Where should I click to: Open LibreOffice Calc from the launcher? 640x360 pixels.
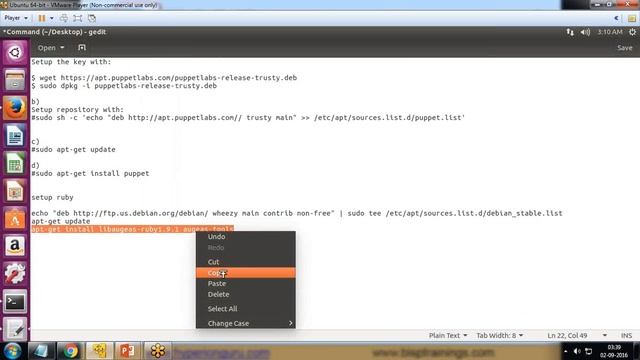click(x=15, y=163)
